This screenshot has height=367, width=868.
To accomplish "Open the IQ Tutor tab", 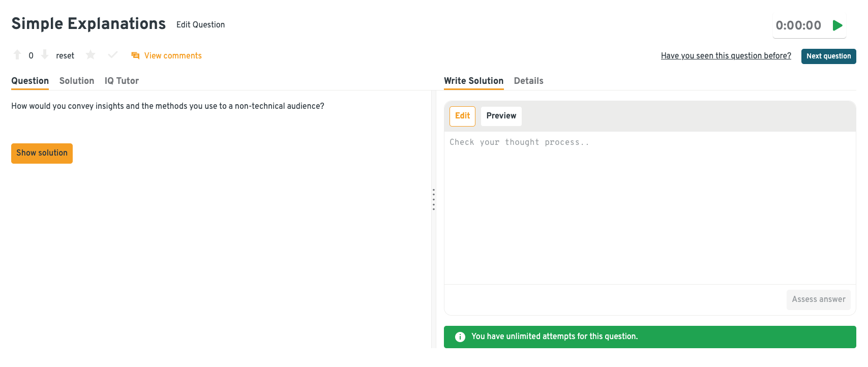I will 122,81.
